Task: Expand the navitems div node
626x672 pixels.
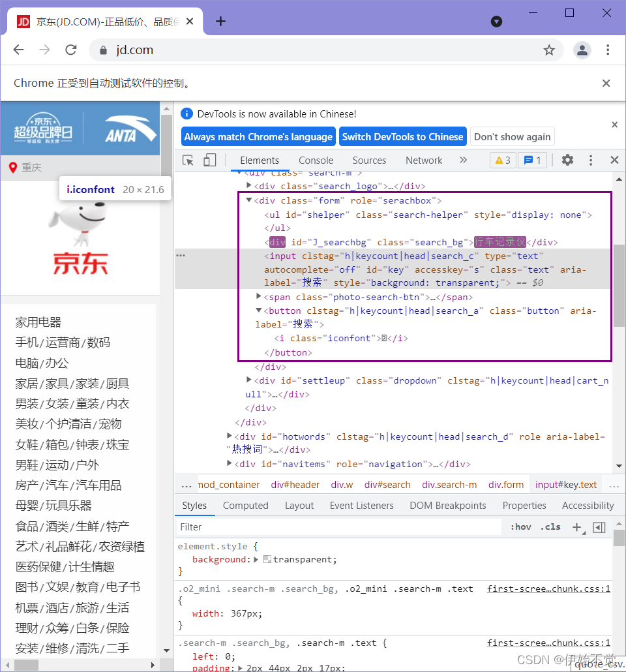Action: point(230,463)
